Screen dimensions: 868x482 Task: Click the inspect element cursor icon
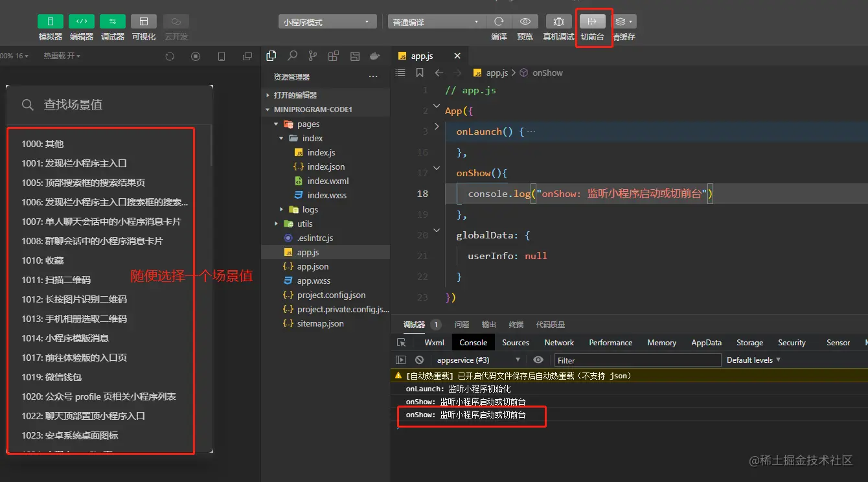(402, 343)
